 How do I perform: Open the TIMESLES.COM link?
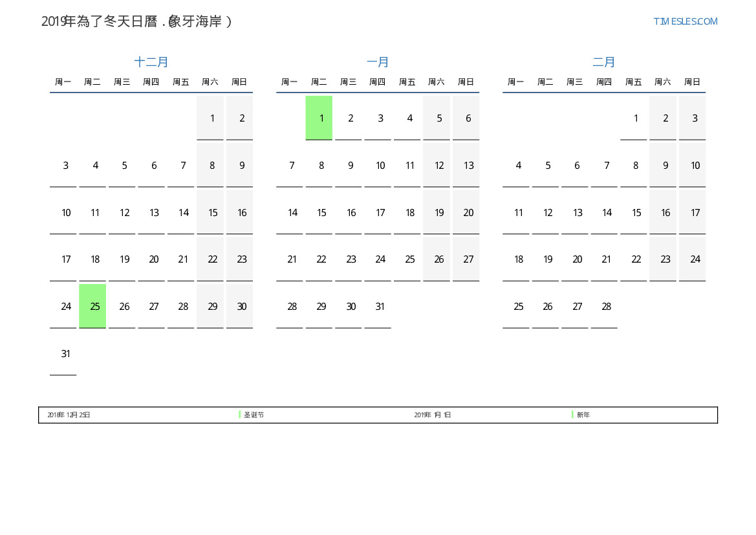point(685,21)
